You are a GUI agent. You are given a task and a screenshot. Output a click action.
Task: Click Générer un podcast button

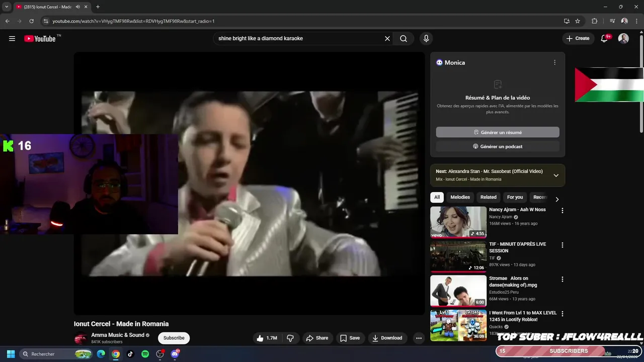498,146
